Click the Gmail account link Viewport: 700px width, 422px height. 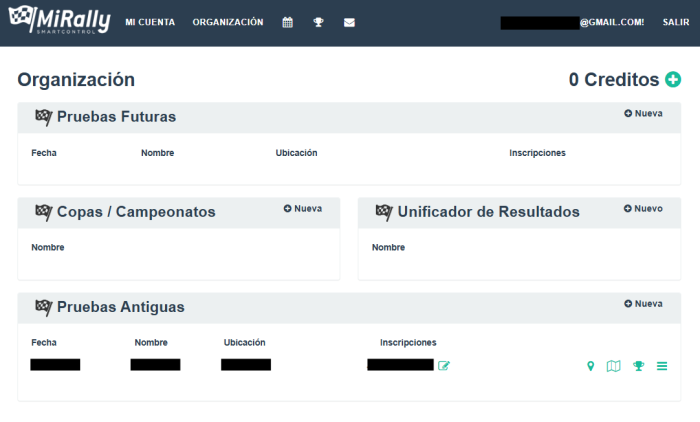[x=572, y=22]
